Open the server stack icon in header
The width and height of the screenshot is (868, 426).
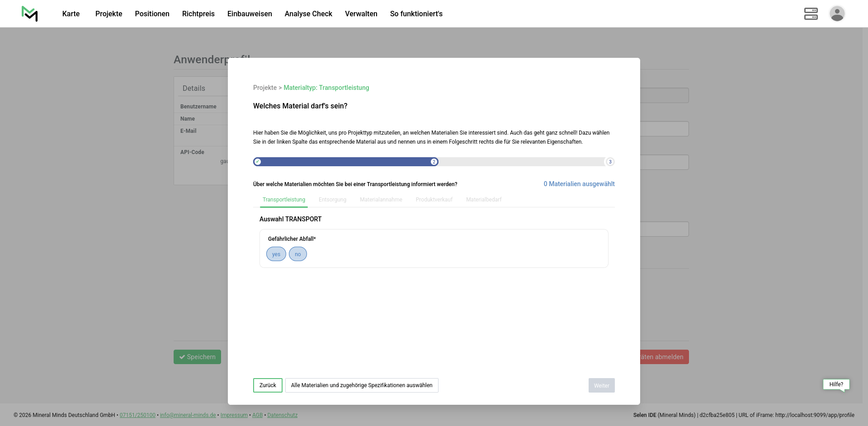point(811,14)
